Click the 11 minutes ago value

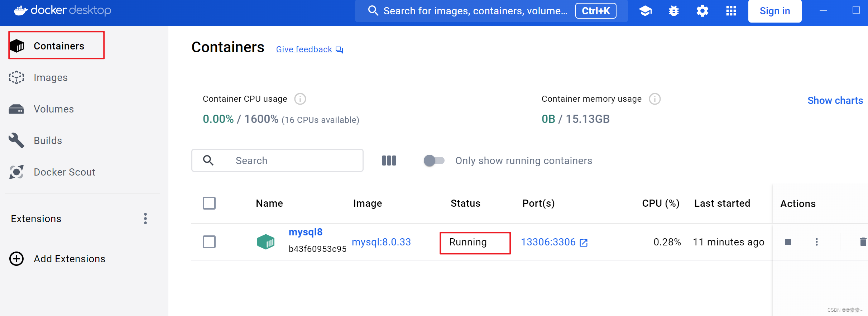click(x=729, y=242)
